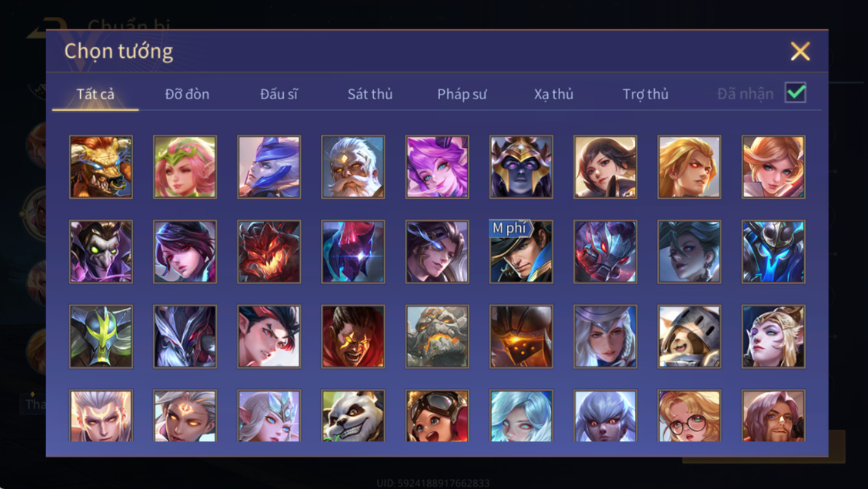Pick the hero with 'M phí' tag

point(521,251)
